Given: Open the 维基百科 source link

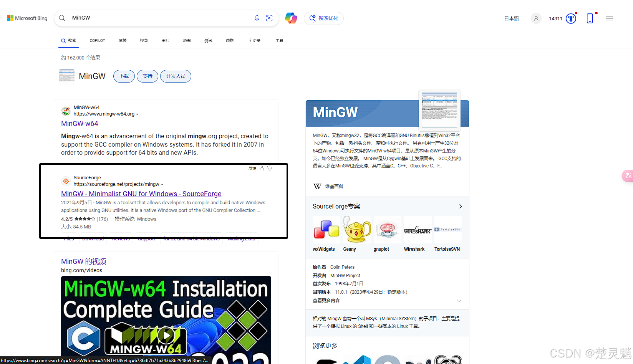Looking at the screenshot, I should point(334,187).
